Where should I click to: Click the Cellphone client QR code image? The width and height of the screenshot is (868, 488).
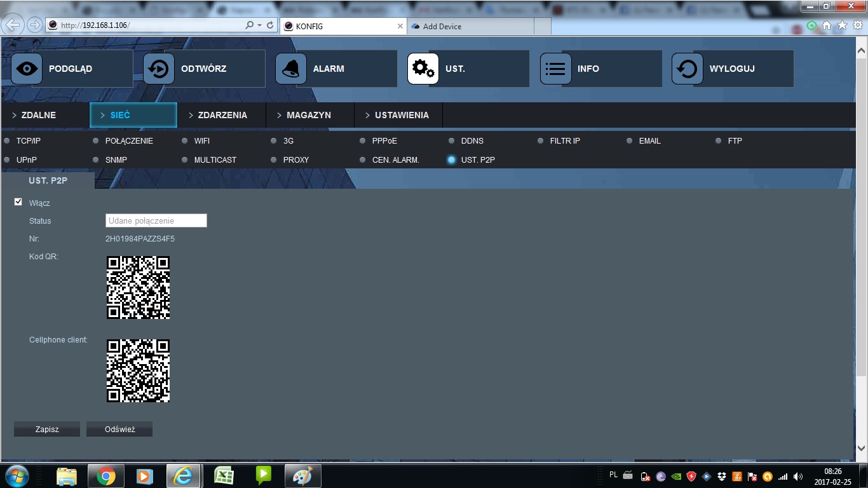[138, 370]
